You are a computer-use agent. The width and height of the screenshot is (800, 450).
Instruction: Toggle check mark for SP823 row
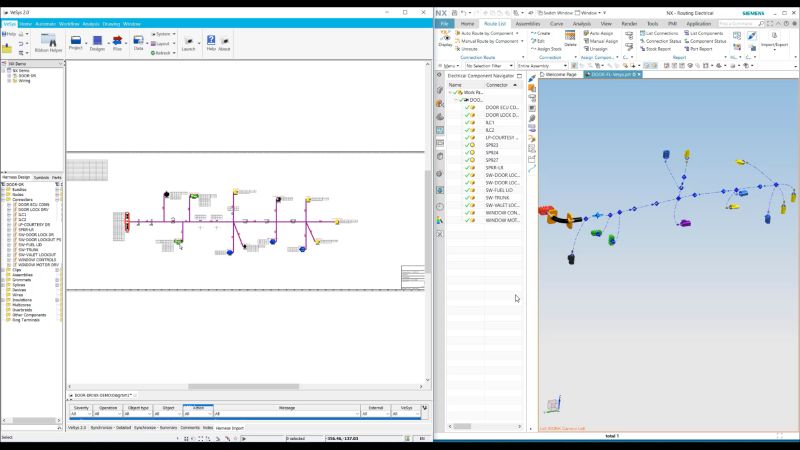click(x=467, y=145)
